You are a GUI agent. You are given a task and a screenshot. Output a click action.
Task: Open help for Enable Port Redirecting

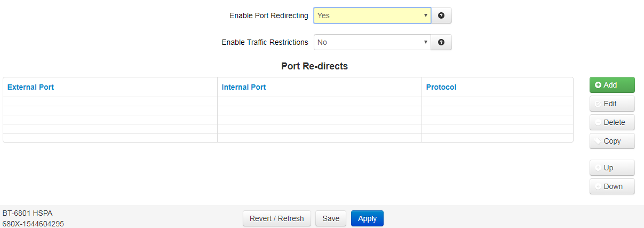(x=441, y=15)
